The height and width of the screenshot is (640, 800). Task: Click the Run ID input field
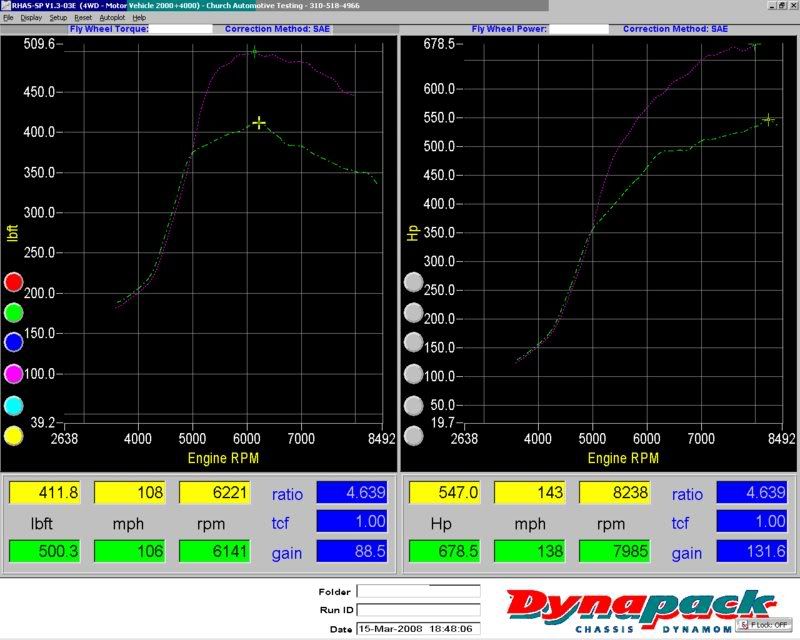click(x=418, y=610)
